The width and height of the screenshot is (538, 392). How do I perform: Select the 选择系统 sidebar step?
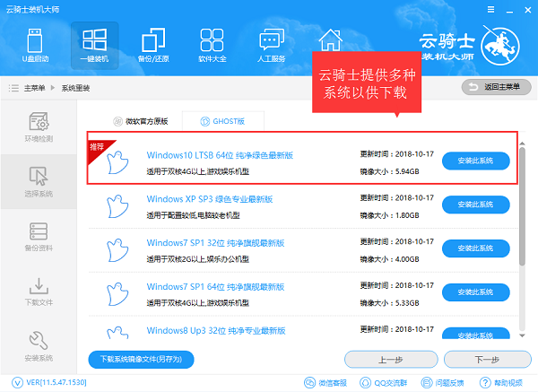pyautogui.click(x=39, y=182)
